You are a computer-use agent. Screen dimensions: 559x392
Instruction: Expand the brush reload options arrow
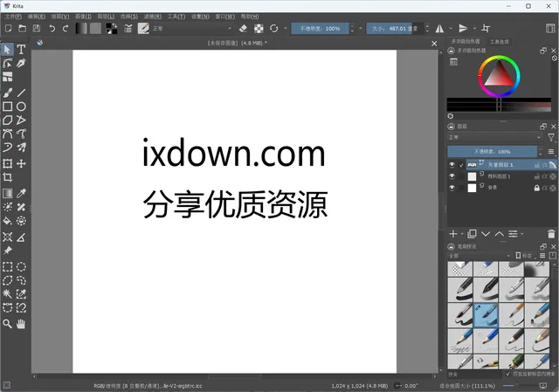pyautogui.click(x=286, y=29)
